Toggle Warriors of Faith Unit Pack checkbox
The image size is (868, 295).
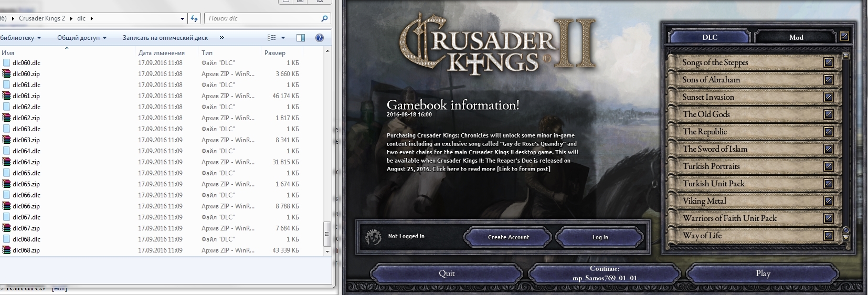(x=829, y=218)
